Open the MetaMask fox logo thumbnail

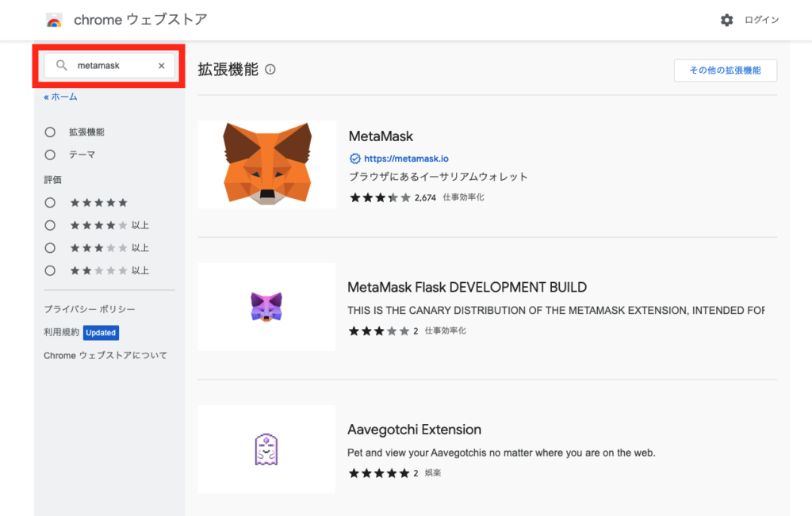pyautogui.click(x=267, y=165)
